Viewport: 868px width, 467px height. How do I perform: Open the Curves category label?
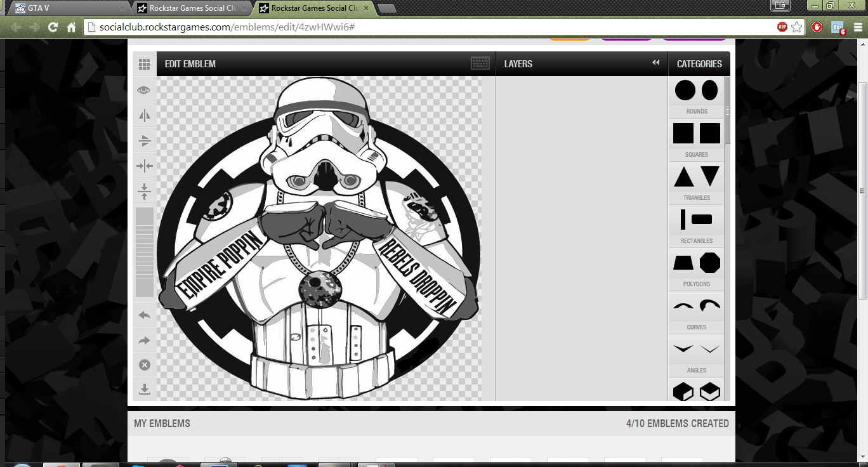click(697, 327)
